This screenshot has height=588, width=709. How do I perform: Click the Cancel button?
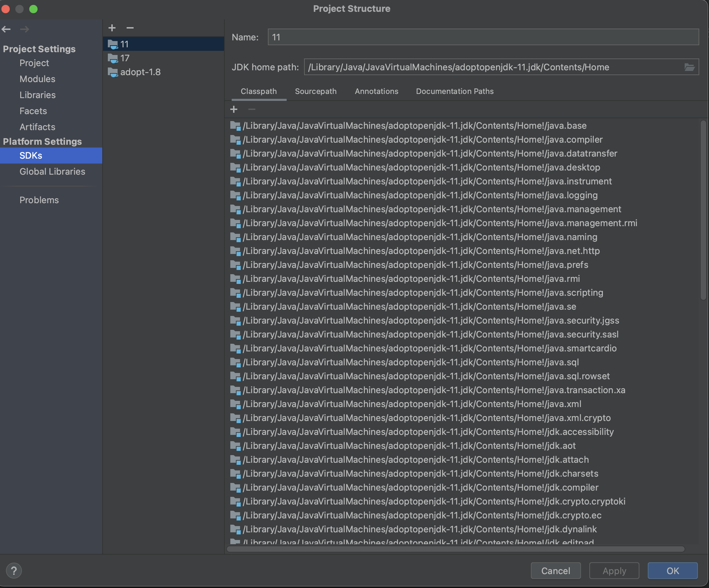pos(555,571)
